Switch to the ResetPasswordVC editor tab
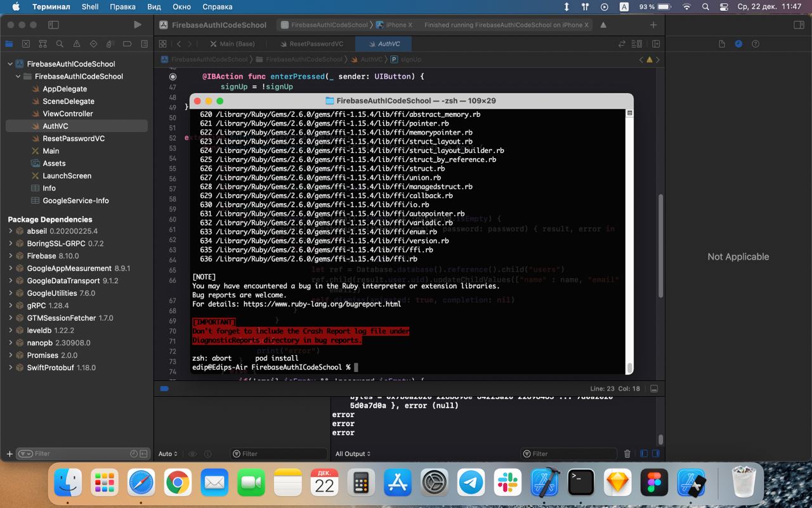The width and height of the screenshot is (812, 508). pos(311,44)
